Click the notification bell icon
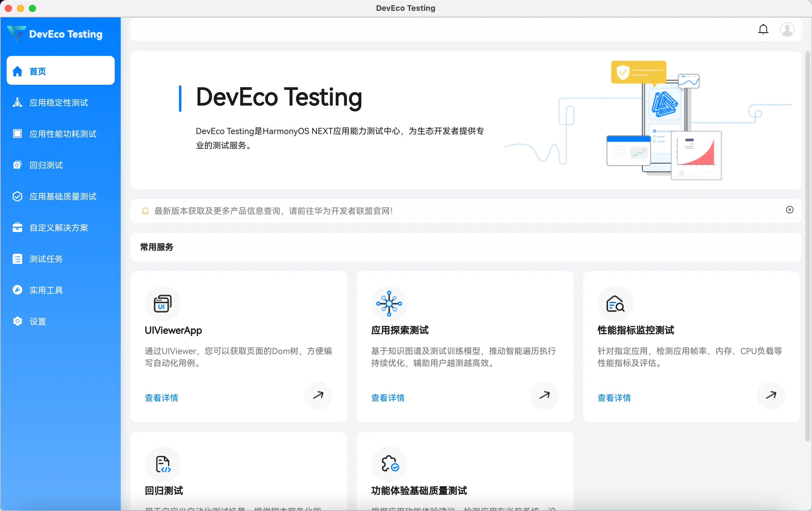Viewport: 812px width, 511px height. [763, 29]
